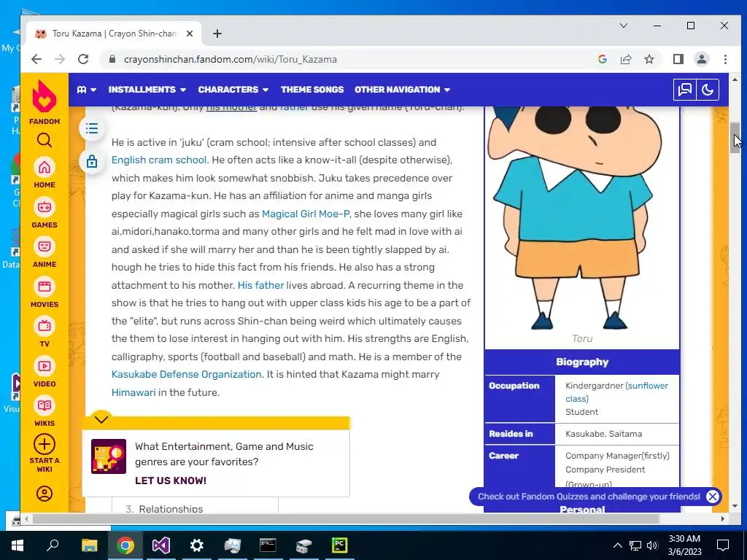The height and width of the screenshot is (560, 747).
Task: View site information padlock
Action: (112, 59)
